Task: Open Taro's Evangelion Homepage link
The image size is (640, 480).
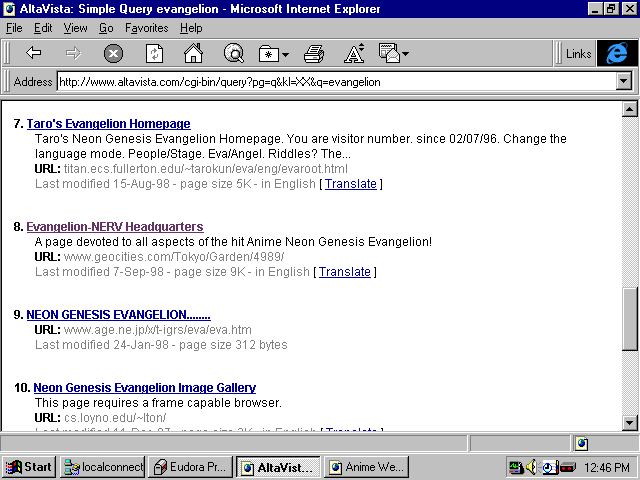Action: pos(108,124)
